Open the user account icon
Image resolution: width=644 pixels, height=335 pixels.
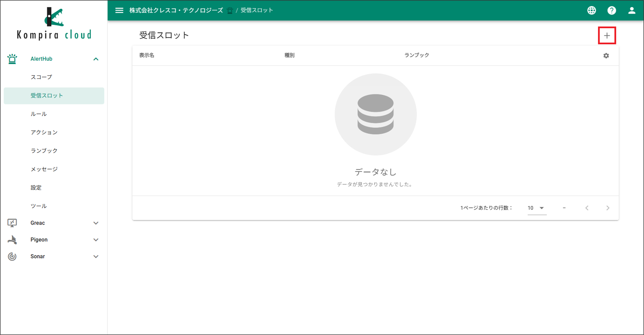tap(632, 10)
